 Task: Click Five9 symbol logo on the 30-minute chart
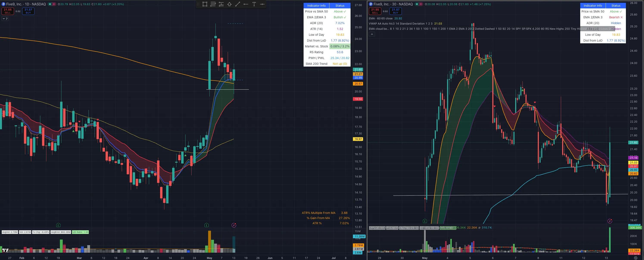pyautogui.click(x=371, y=4)
